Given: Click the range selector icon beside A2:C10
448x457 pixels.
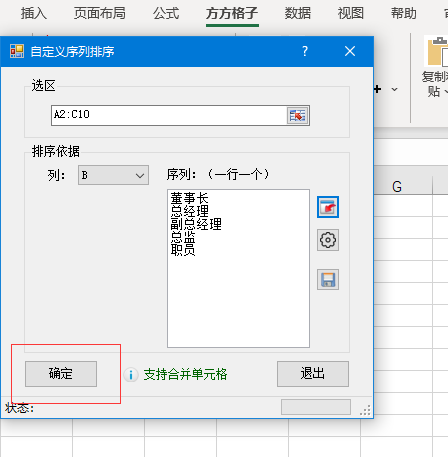Looking at the screenshot, I should click(x=297, y=115).
